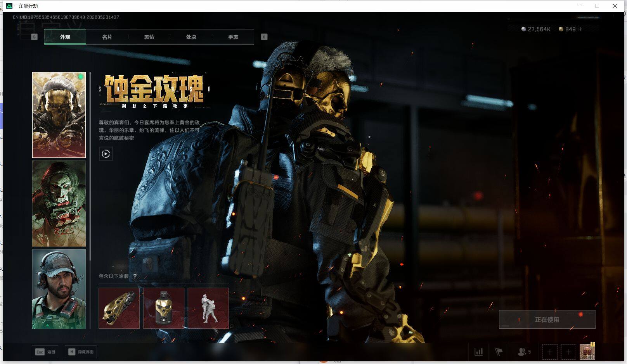Viewport: 627px width, 364px height.
Task: Click the H 隐藏界面 button
Action: click(x=81, y=352)
